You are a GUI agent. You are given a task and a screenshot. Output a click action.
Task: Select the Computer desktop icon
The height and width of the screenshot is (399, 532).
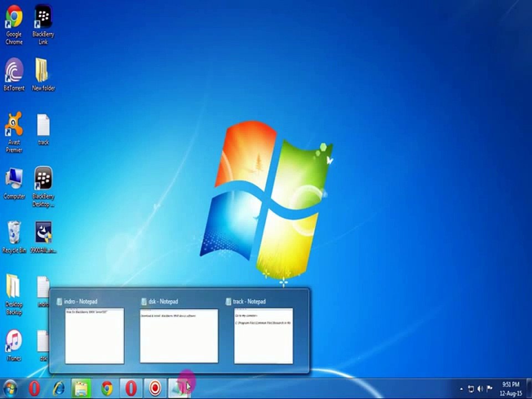click(x=14, y=183)
